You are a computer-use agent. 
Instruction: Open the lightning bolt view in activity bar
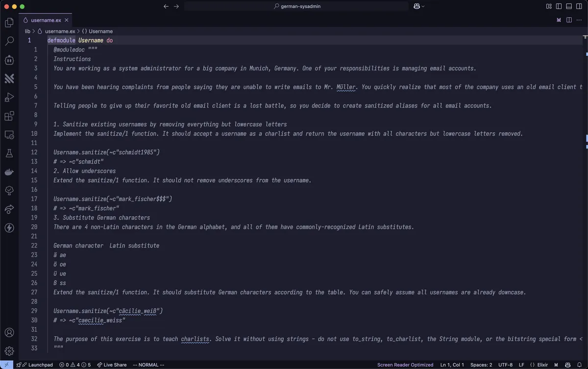9,228
